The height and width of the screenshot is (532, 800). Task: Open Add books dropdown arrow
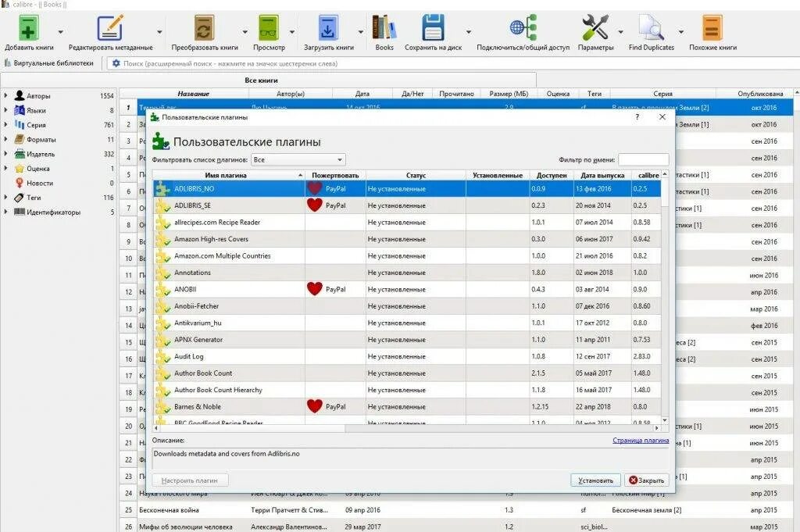(60, 31)
